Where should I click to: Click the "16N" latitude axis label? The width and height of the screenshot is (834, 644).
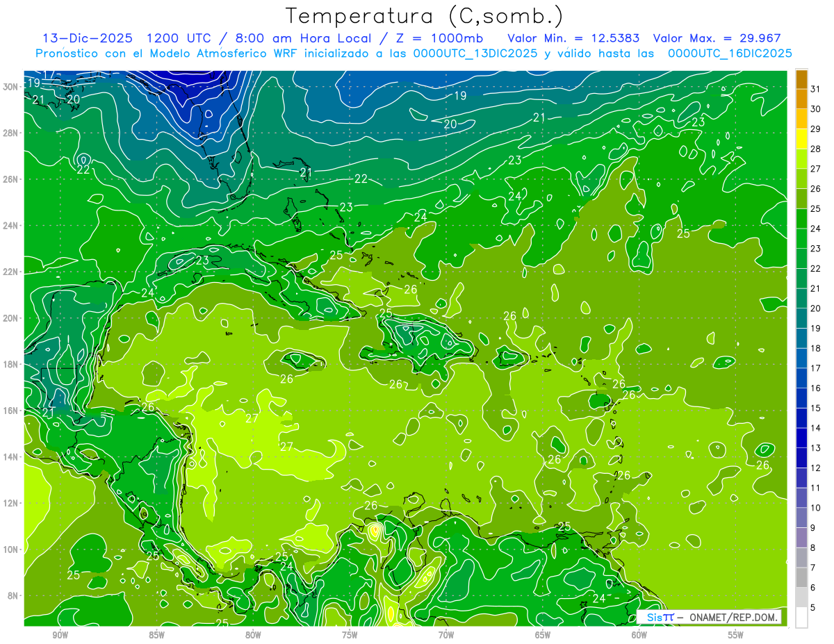(10, 411)
